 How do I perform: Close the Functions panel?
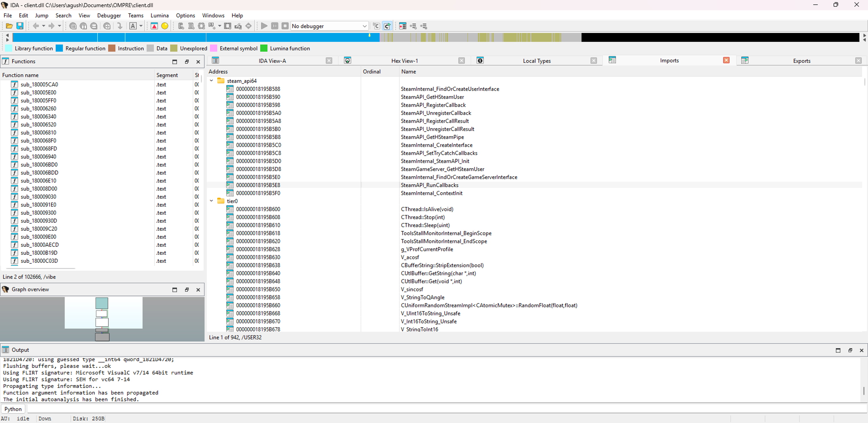point(198,62)
